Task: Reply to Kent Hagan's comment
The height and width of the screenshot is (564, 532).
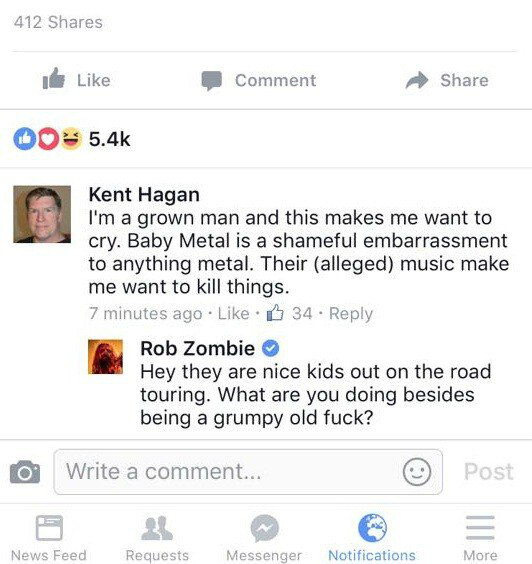Action: point(351,313)
